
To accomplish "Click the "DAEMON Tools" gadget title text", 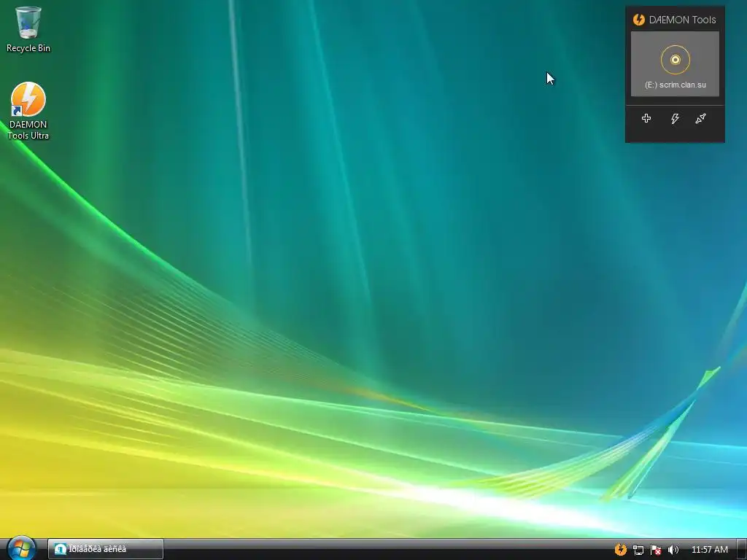I will coord(682,20).
